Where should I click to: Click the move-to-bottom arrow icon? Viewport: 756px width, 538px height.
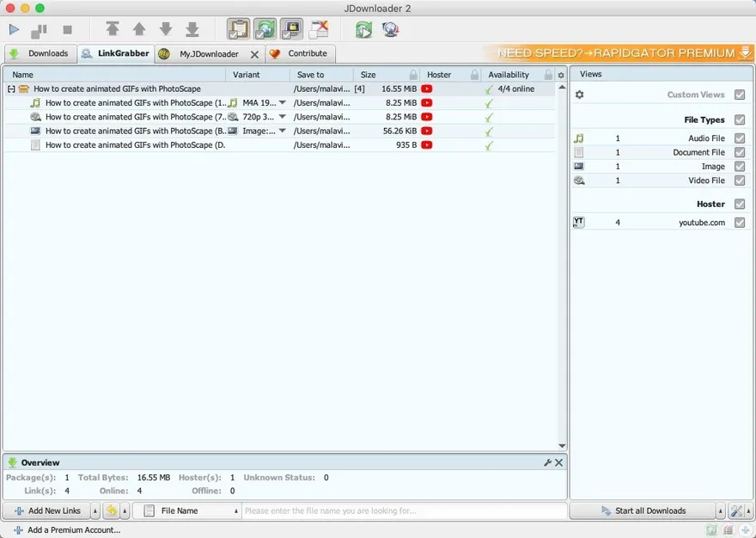[x=192, y=30]
